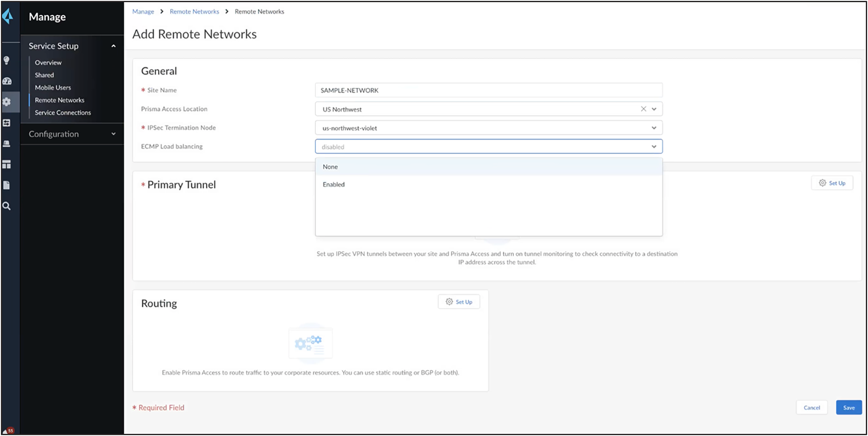Click Set Up button for Routing

459,302
